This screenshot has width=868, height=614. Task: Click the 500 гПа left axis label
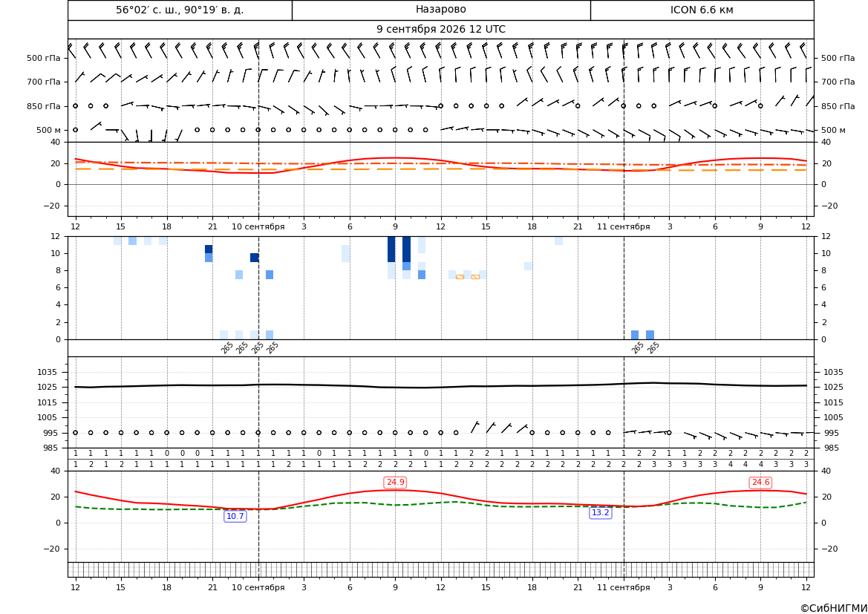44,58
